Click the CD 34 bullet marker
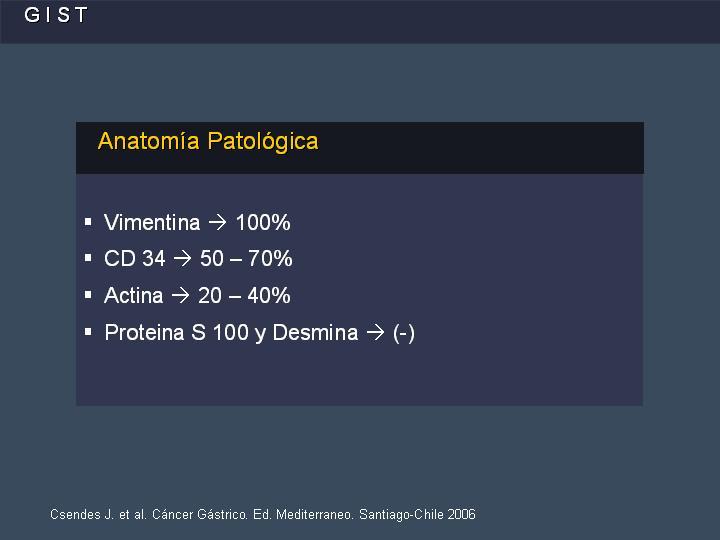 (88, 258)
